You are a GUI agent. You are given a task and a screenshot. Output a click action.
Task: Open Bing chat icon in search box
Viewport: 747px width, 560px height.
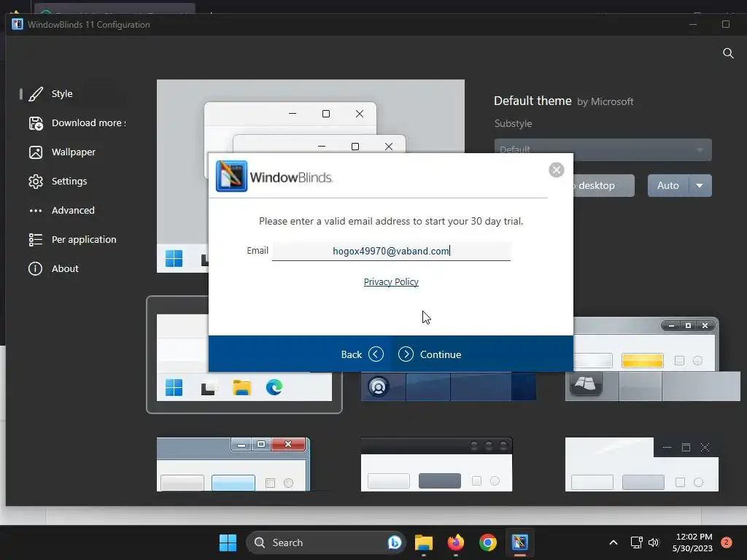[x=395, y=542]
